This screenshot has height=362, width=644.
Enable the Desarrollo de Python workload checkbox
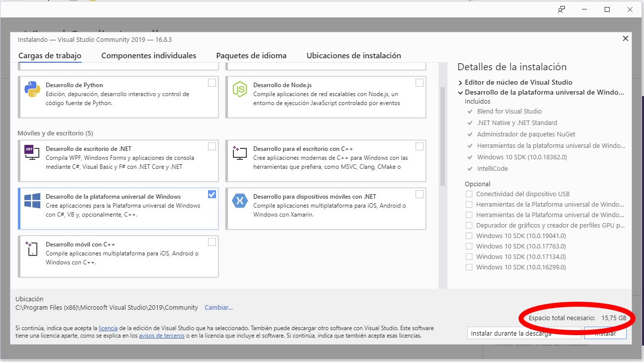tap(212, 83)
